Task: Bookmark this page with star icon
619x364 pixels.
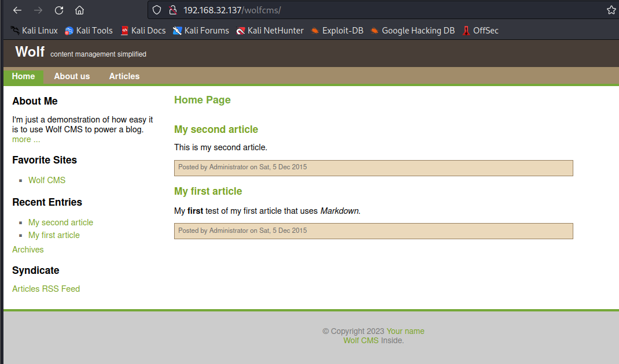Action: (611, 10)
